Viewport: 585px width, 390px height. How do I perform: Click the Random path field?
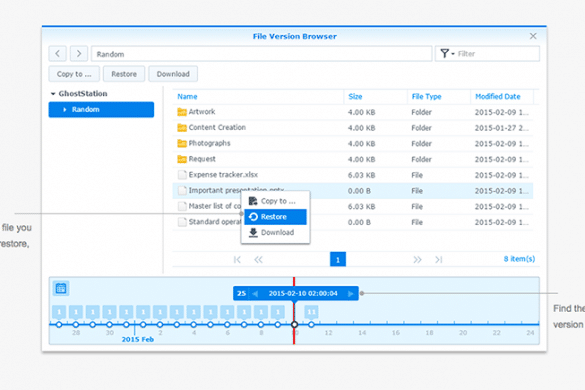click(262, 54)
